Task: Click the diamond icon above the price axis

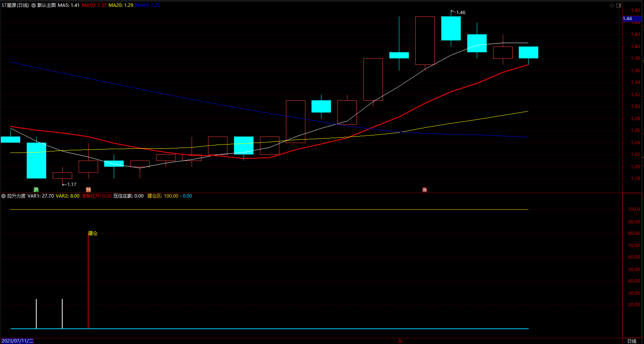Action: (612, 5)
